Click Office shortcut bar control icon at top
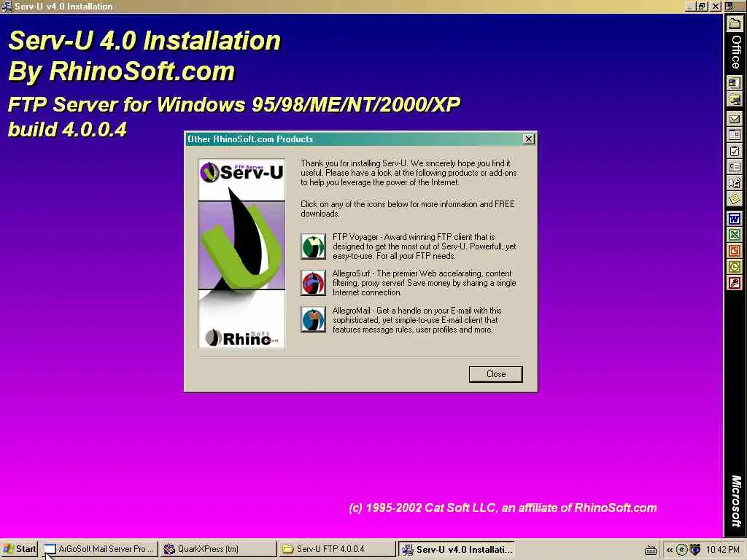Screen dimensions: 747x560 [x=729, y=6]
